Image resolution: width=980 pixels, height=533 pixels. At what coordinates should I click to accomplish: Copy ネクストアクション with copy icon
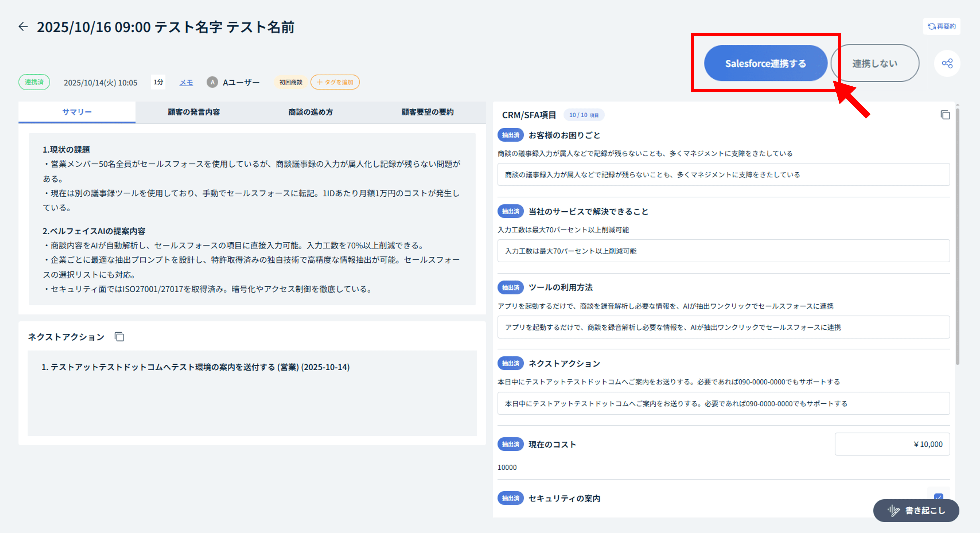pos(119,337)
